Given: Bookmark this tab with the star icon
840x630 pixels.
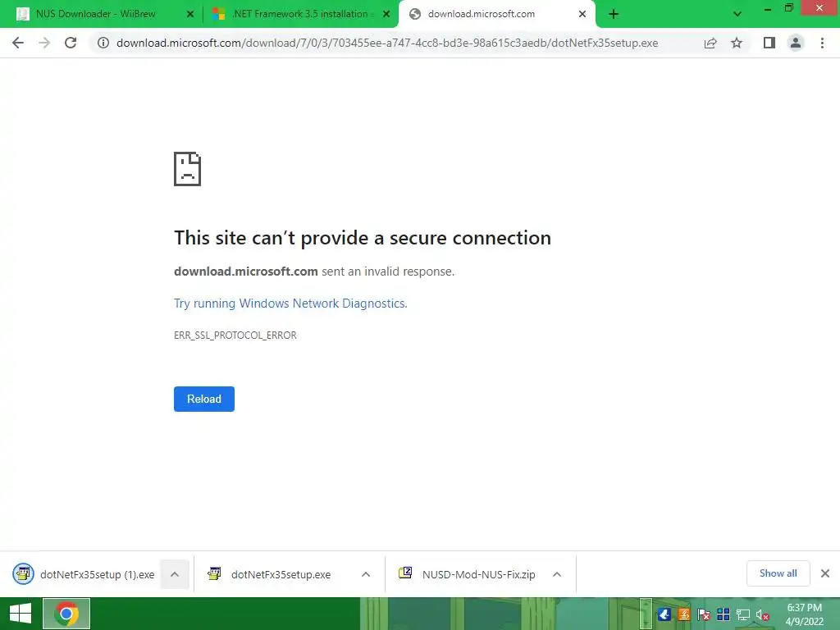Looking at the screenshot, I should click(737, 43).
